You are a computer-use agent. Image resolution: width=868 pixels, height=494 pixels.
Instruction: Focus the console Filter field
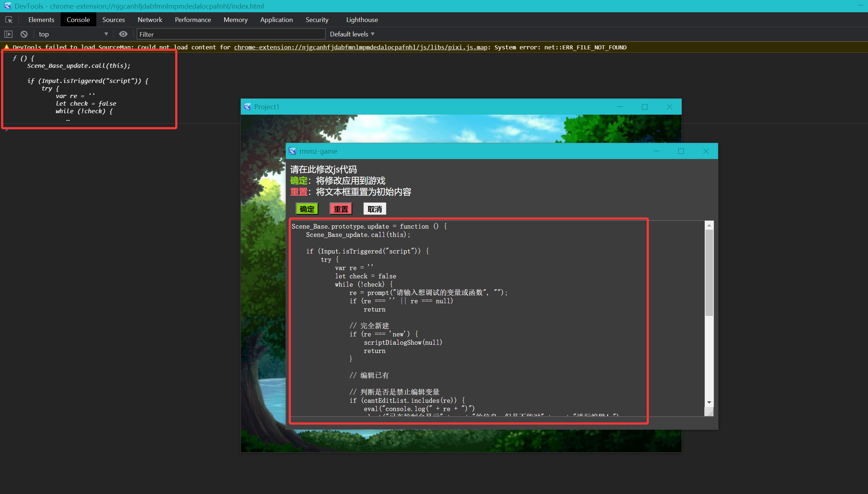click(x=231, y=34)
